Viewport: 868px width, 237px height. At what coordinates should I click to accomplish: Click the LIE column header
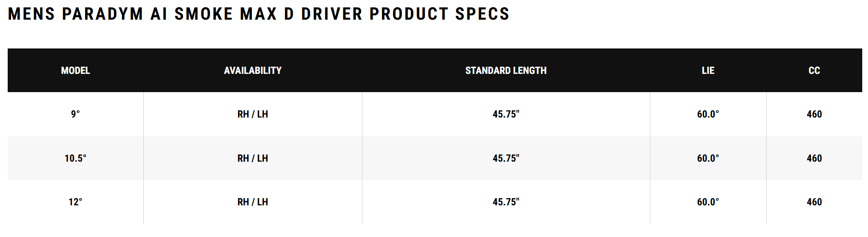708,71
